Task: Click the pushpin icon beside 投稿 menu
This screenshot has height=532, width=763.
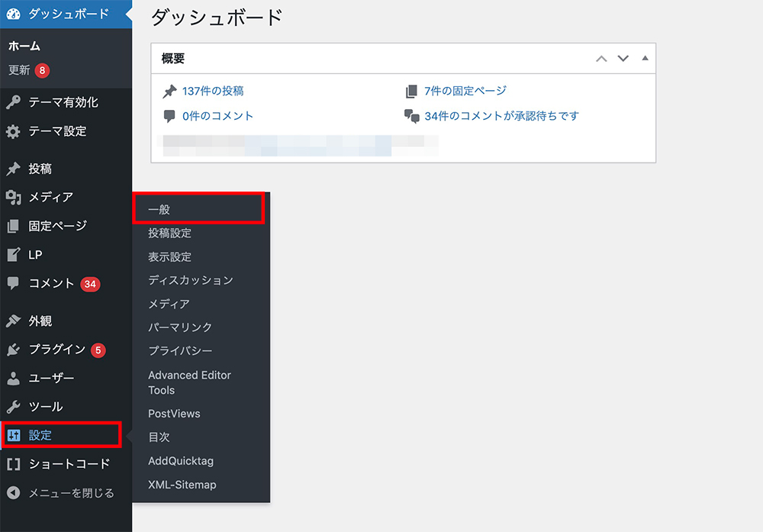Action: point(14,169)
